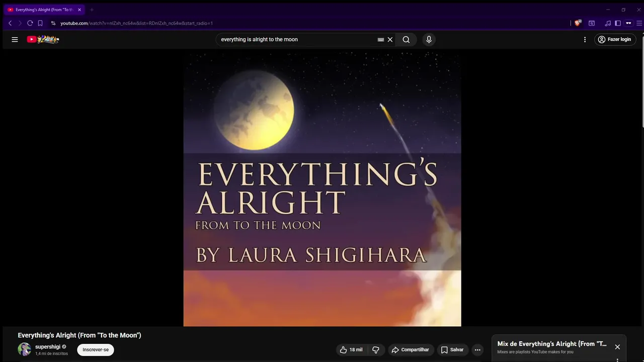The width and height of the screenshot is (644, 362).
Task: Open the Mix panel's three-dot options
Action: [x=617, y=360]
